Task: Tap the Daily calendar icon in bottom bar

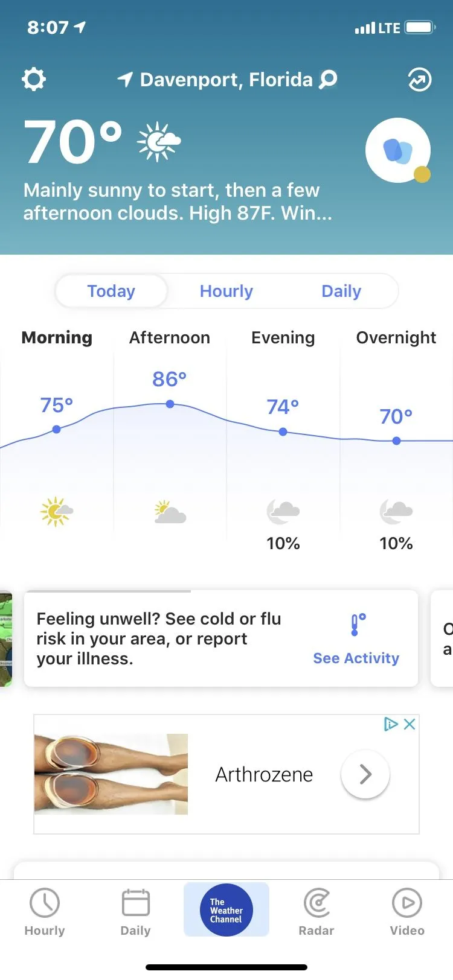Action: click(135, 903)
